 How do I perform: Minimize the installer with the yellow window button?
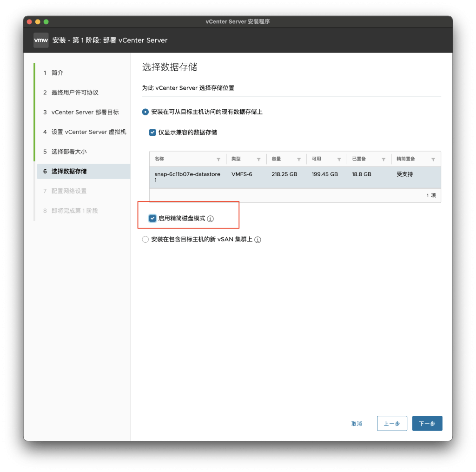38,21
